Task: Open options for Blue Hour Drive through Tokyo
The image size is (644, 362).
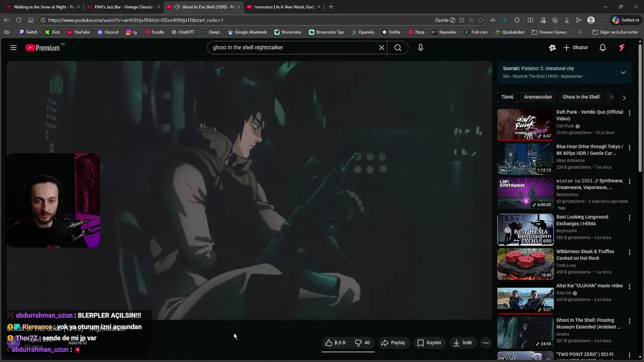Action: (629, 147)
